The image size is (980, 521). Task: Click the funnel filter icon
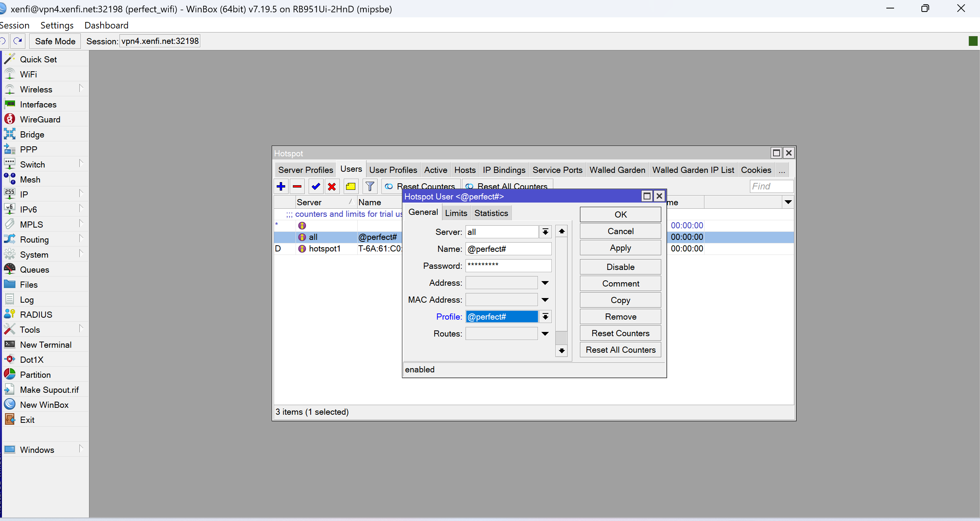370,187
